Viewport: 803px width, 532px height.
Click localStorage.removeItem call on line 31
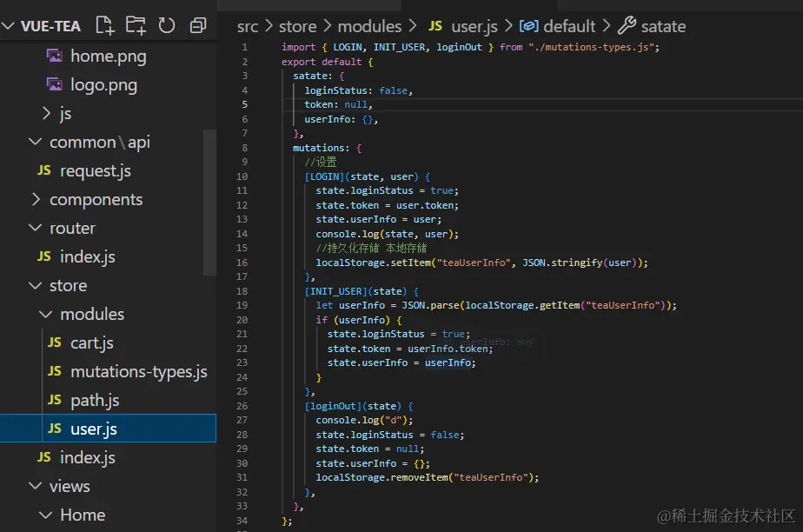coord(427,477)
